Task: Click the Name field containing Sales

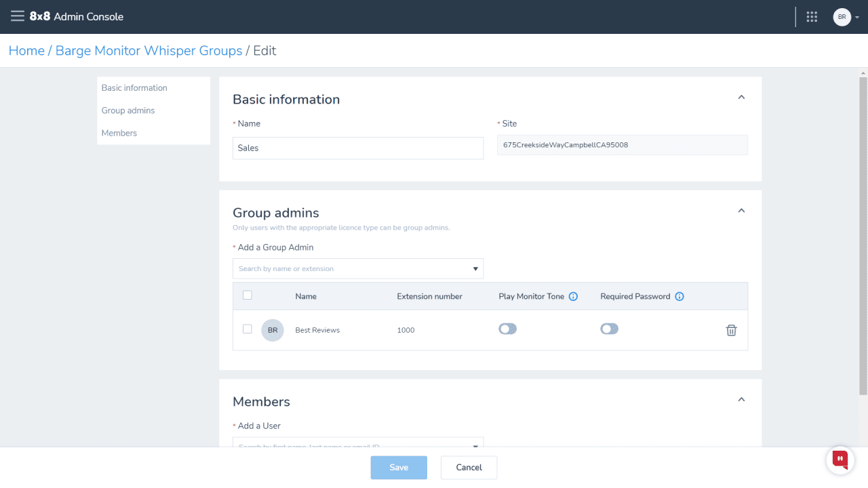Action: click(x=358, y=148)
